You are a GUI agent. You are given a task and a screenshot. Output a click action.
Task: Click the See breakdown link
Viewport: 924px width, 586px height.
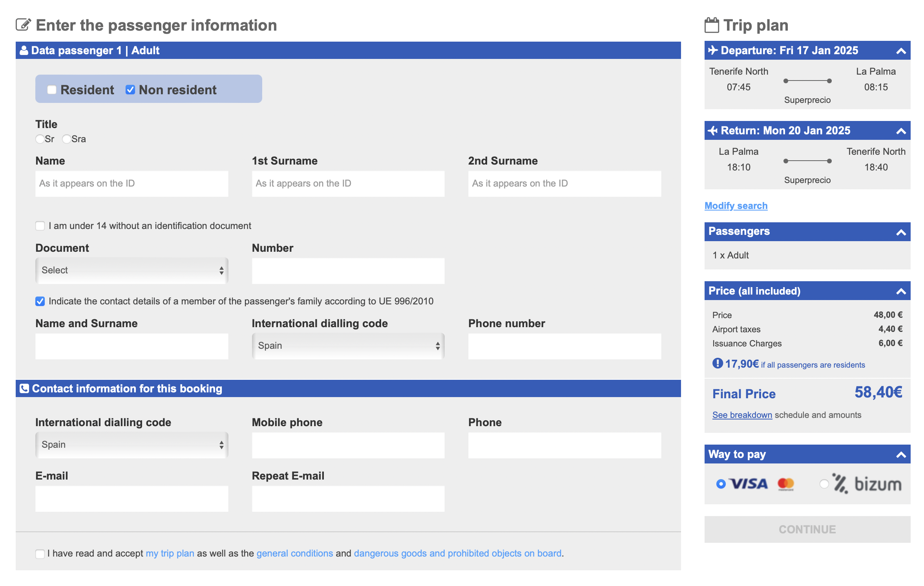point(742,415)
